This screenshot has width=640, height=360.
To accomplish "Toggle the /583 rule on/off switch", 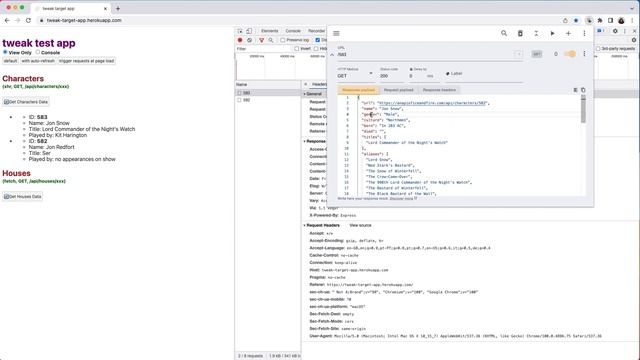I will pos(570,54).
